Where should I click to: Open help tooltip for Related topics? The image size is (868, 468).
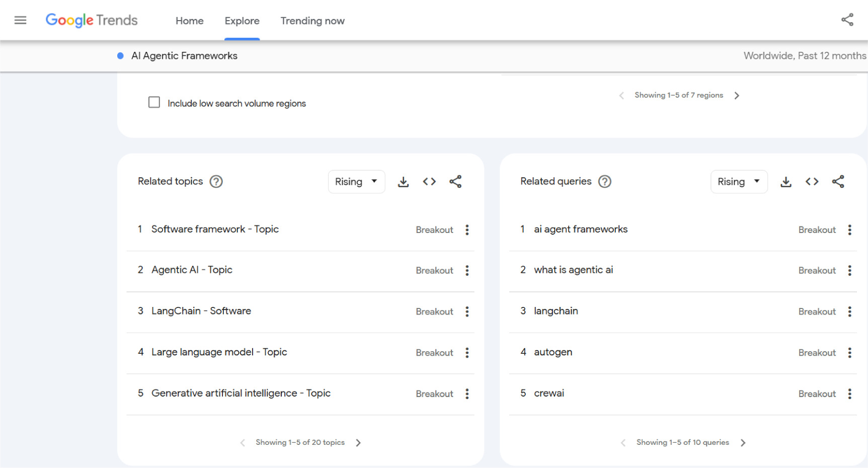[216, 182]
